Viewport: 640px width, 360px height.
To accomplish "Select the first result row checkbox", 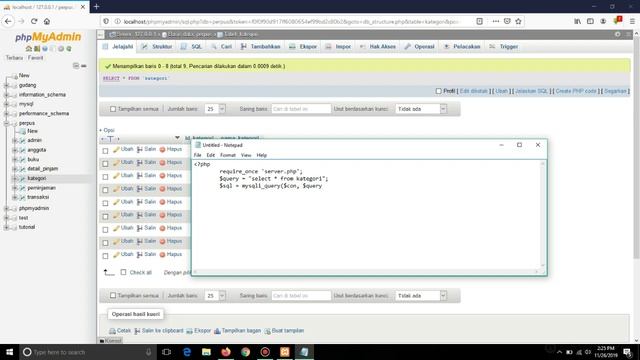I will [x=105, y=151].
